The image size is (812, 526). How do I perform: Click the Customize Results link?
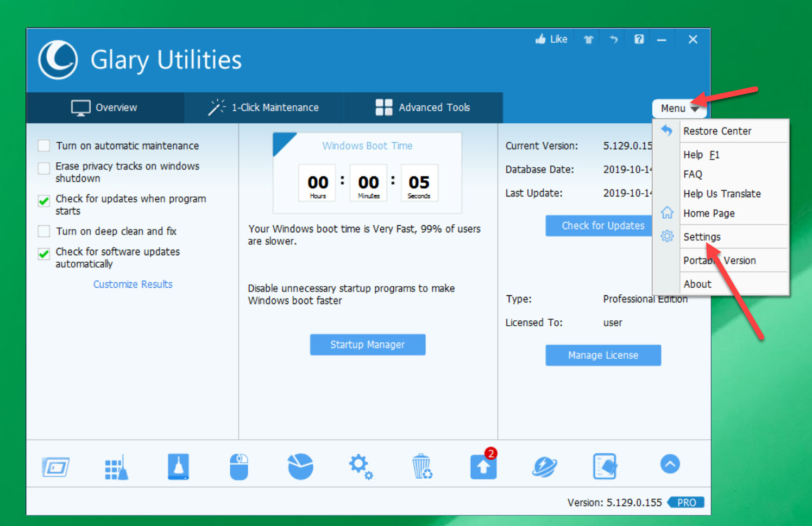[133, 284]
